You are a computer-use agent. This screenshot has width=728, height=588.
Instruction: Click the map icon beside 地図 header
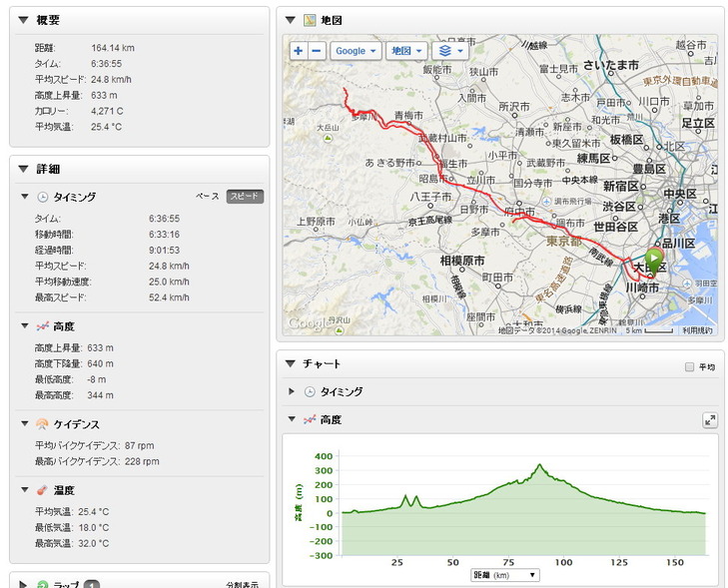coord(310,20)
